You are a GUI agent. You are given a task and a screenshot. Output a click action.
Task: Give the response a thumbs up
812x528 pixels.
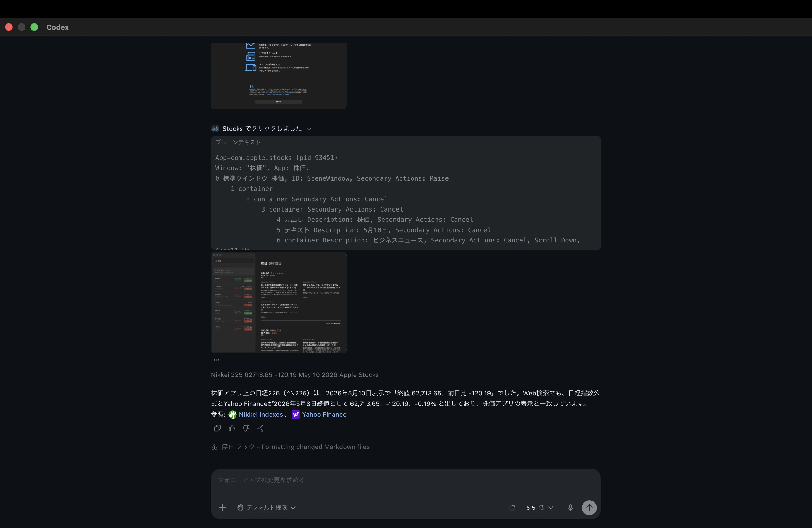pos(232,428)
